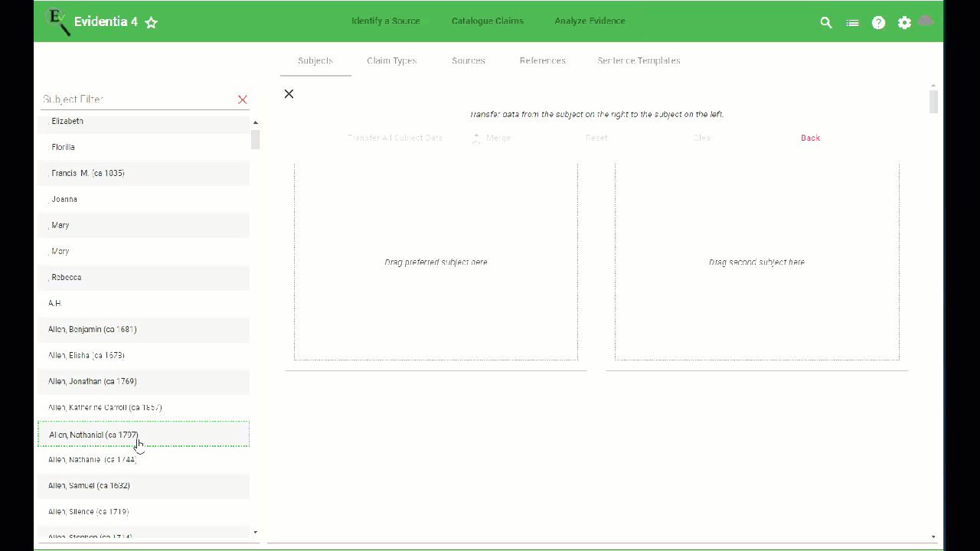Select Allen, Silence (ca 1719)
This screenshot has height=551, width=980.
click(144, 512)
